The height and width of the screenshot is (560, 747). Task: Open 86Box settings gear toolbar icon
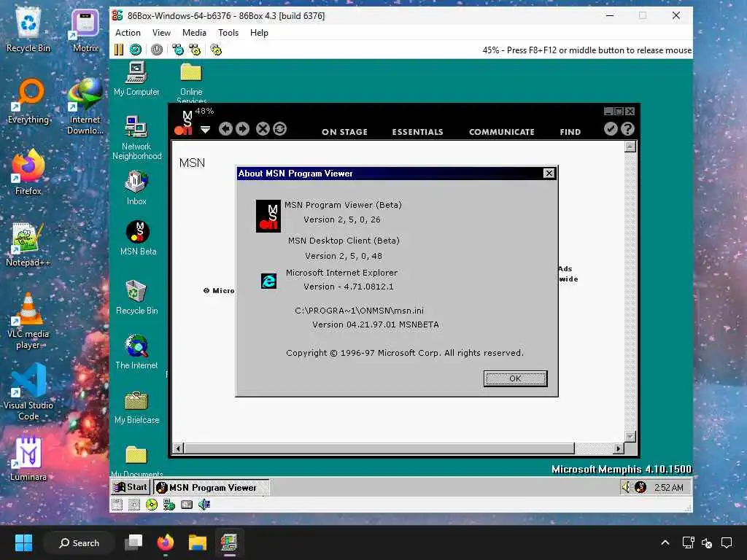pos(216,50)
